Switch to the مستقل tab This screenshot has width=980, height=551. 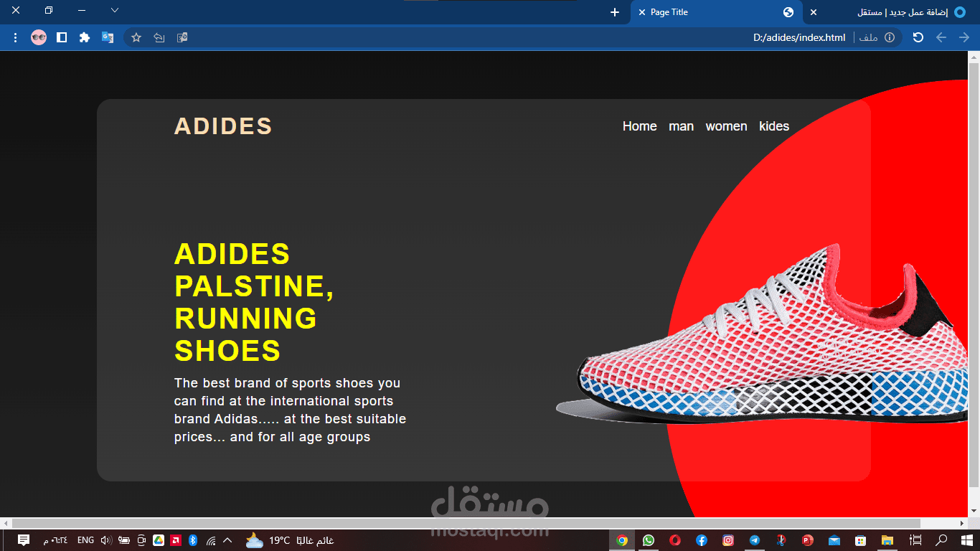pyautogui.click(x=890, y=12)
